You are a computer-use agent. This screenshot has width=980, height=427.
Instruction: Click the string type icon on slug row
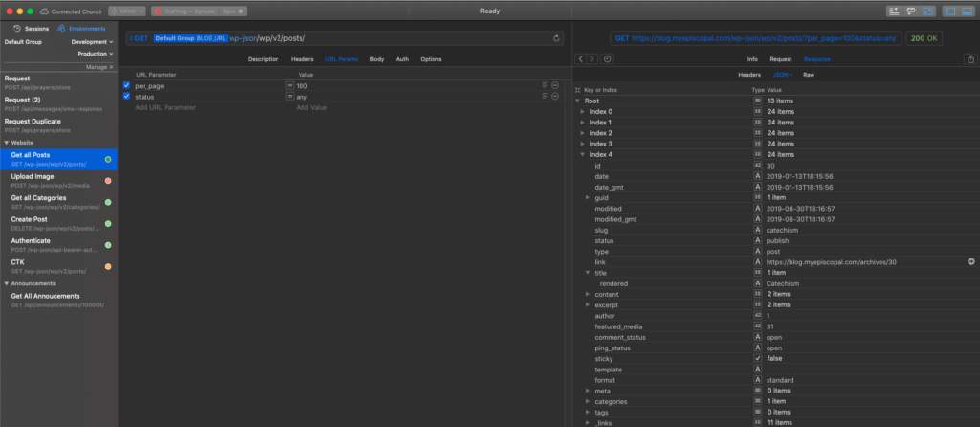pos(758,230)
